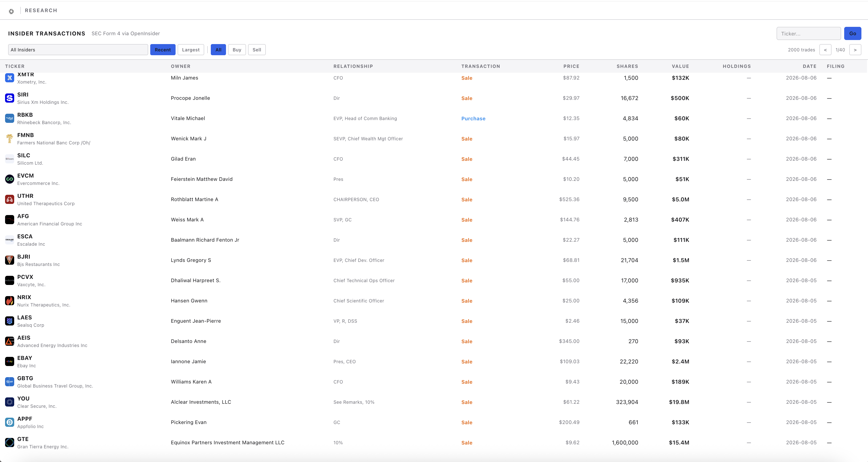The width and height of the screenshot is (868, 462).
Task: Click owner name Enguent Jean-Pierre
Action: point(196,321)
